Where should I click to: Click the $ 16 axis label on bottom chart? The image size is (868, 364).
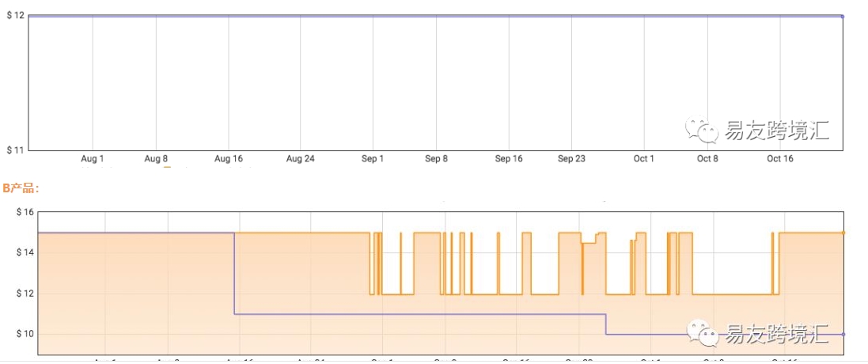[24, 212]
